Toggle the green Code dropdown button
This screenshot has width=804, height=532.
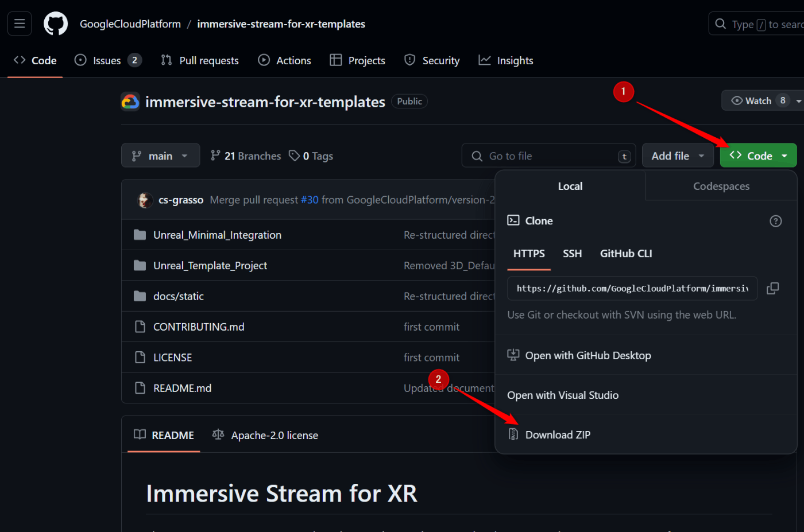(x=758, y=156)
